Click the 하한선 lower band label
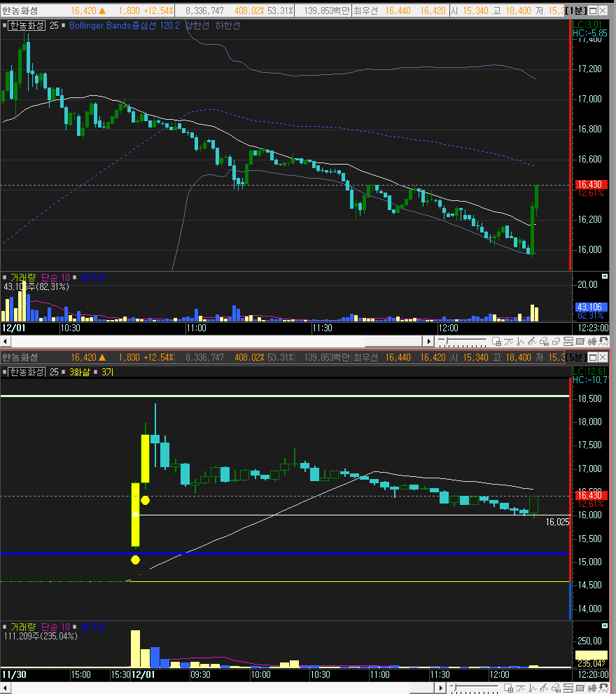This screenshot has width=616, height=694. click(227, 26)
